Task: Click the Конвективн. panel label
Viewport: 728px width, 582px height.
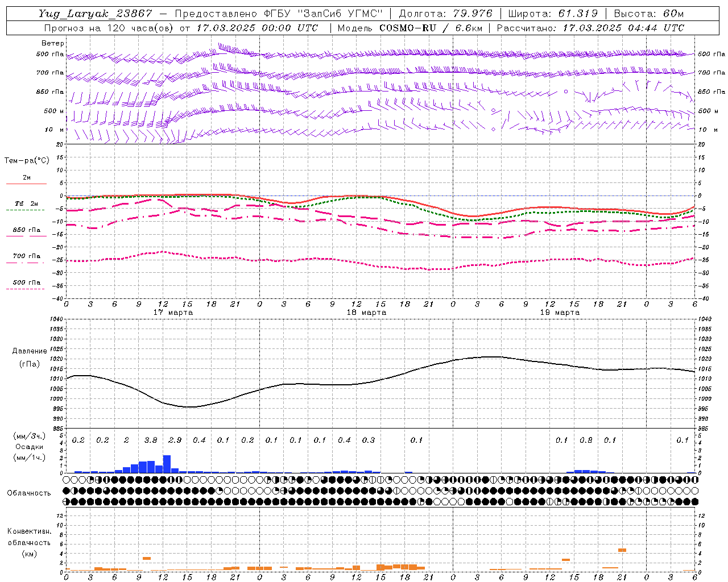Action: point(29,531)
